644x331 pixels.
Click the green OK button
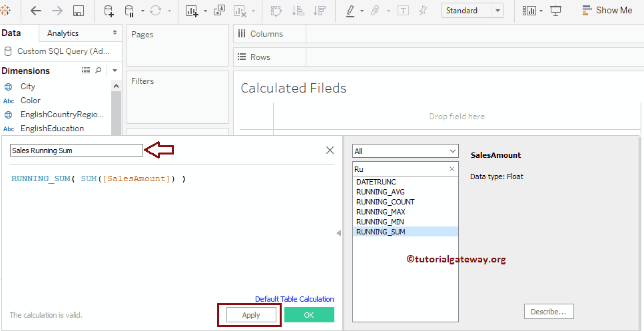tap(309, 315)
